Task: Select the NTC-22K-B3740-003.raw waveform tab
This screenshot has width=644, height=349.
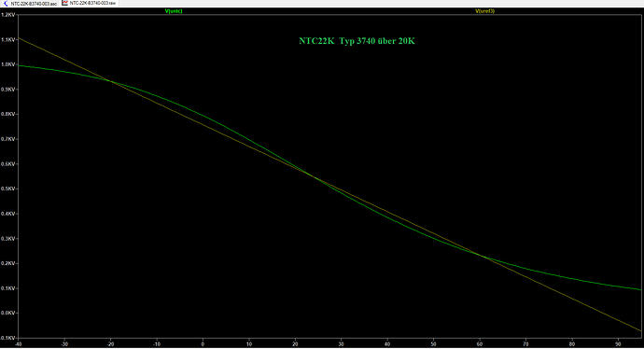Action: 90,3
